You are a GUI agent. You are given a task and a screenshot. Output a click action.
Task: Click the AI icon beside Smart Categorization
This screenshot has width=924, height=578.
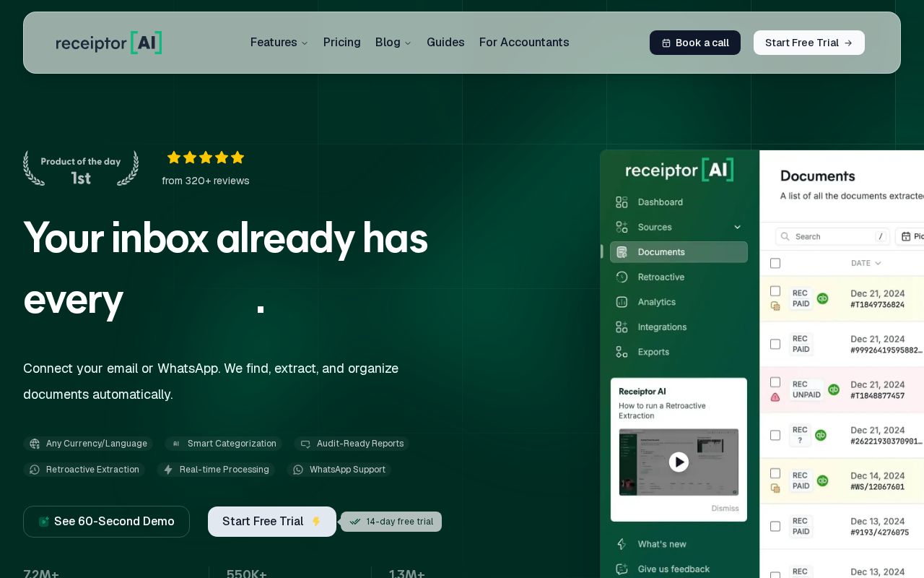(176, 444)
